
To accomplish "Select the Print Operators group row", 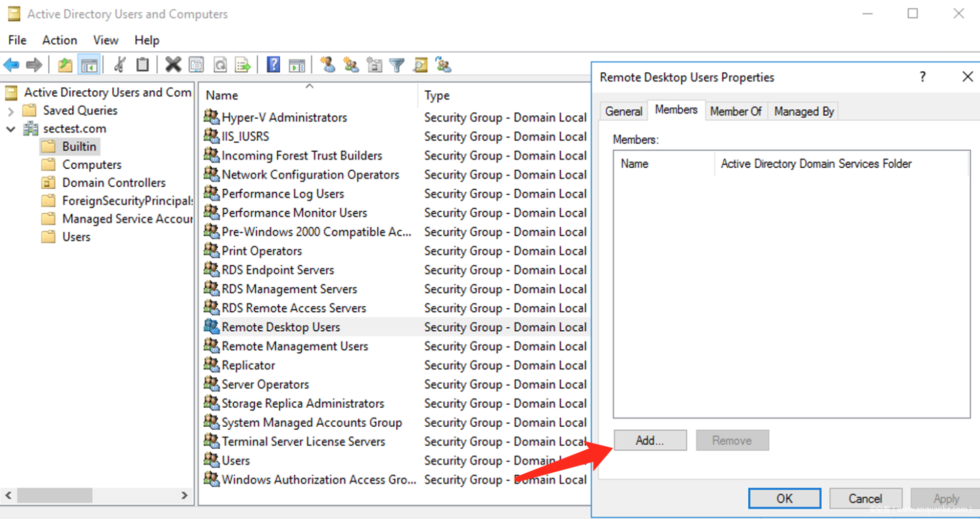I will click(395, 251).
